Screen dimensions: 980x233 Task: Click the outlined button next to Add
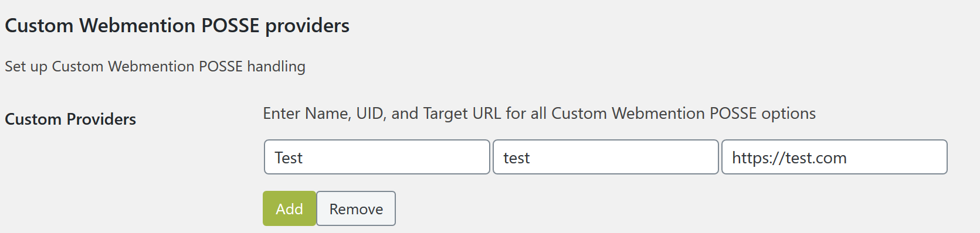click(x=356, y=208)
